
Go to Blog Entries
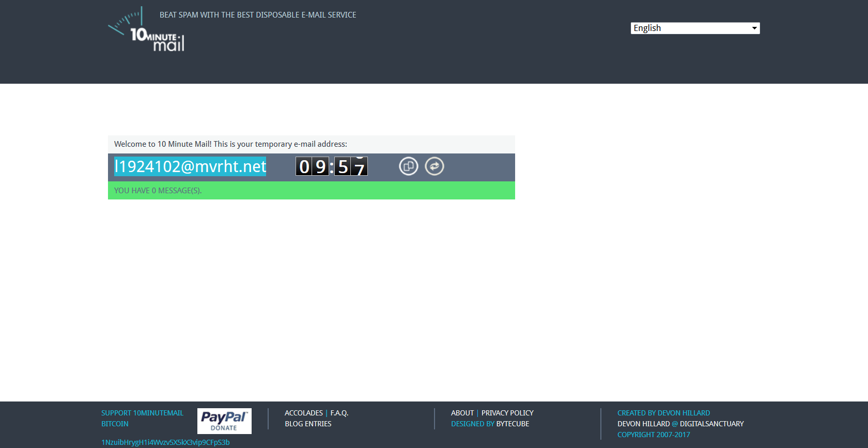click(x=308, y=424)
